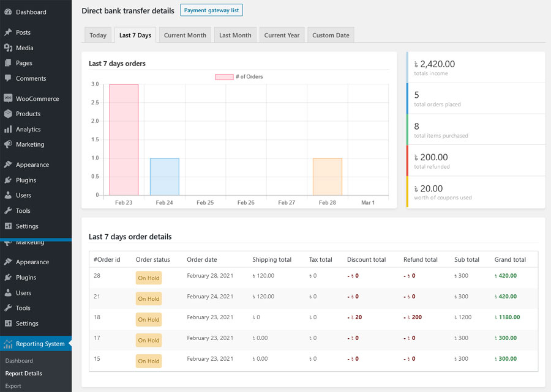551x392 pixels.
Task: Click the blue Feb 24 chart bar
Action: (x=165, y=177)
